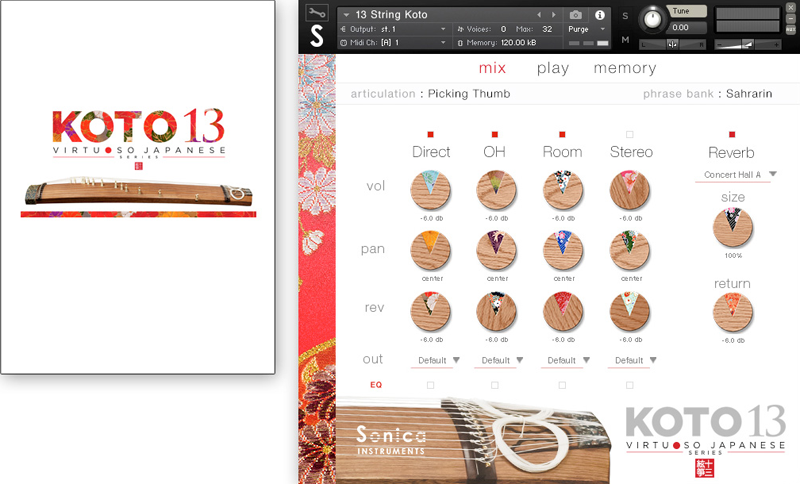The image size is (800, 484).
Task: Click the KOTO 13 product box image
Action: tap(138, 187)
